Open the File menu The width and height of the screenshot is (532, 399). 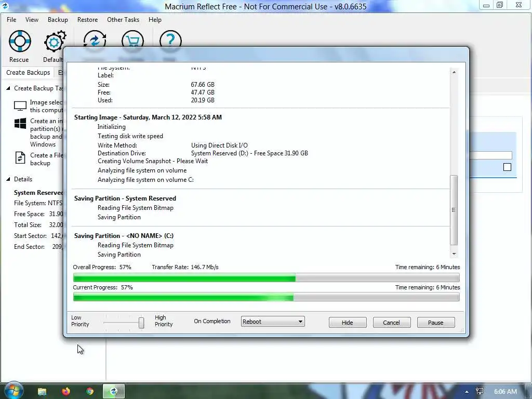point(11,20)
